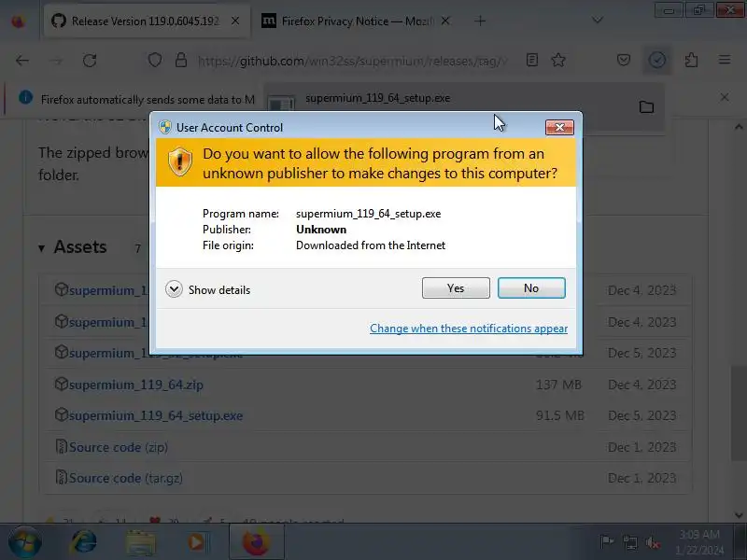Click the UAC warning shield icon
The image size is (747, 560).
tap(180, 161)
